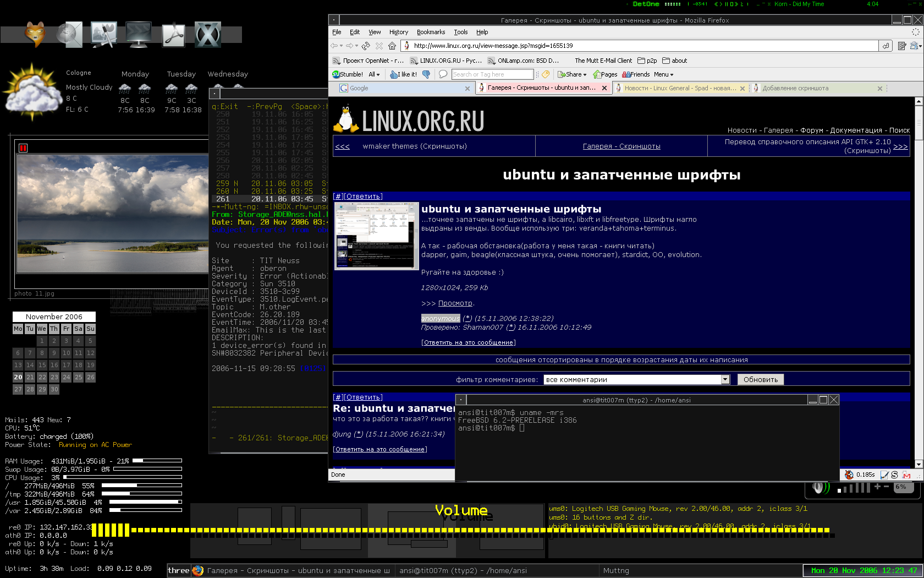Click the yellow tag icon in StumbleUpon bar

coord(546,74)
